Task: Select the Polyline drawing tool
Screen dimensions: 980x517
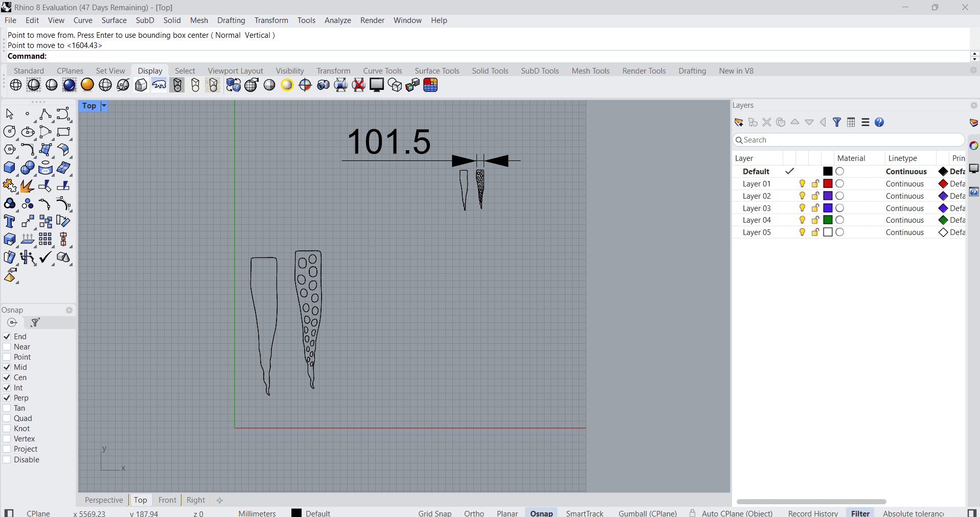Action: tap(45, 114)
